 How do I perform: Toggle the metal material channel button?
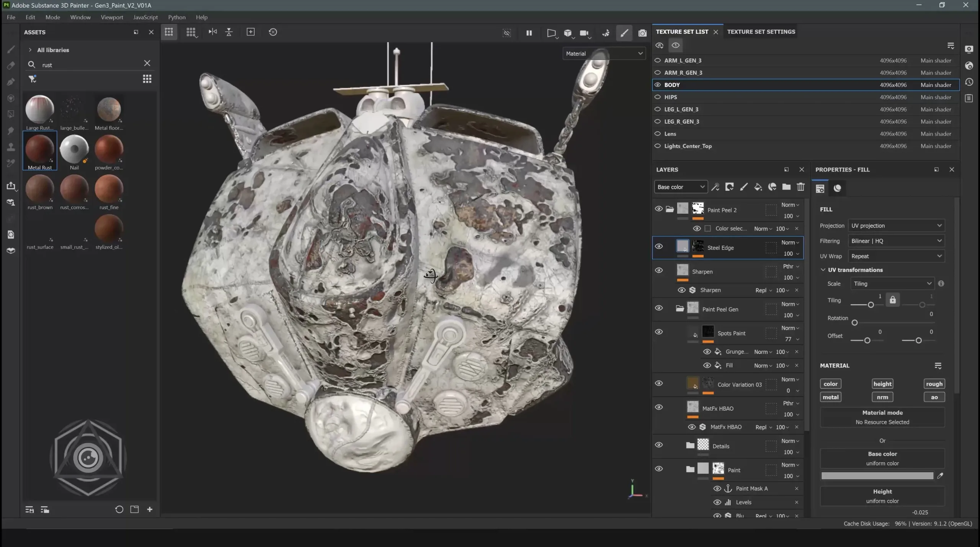[x=830, y=397]
